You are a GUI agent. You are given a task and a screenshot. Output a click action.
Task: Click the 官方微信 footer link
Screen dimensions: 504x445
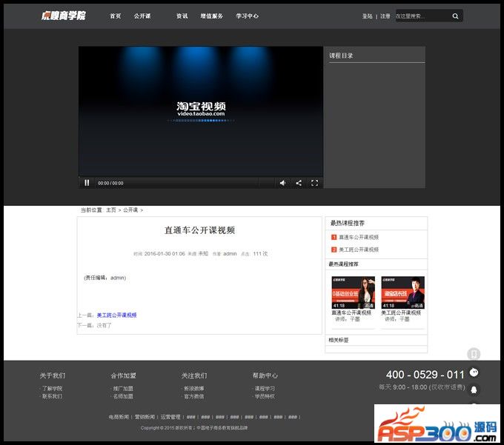[194, 397]
